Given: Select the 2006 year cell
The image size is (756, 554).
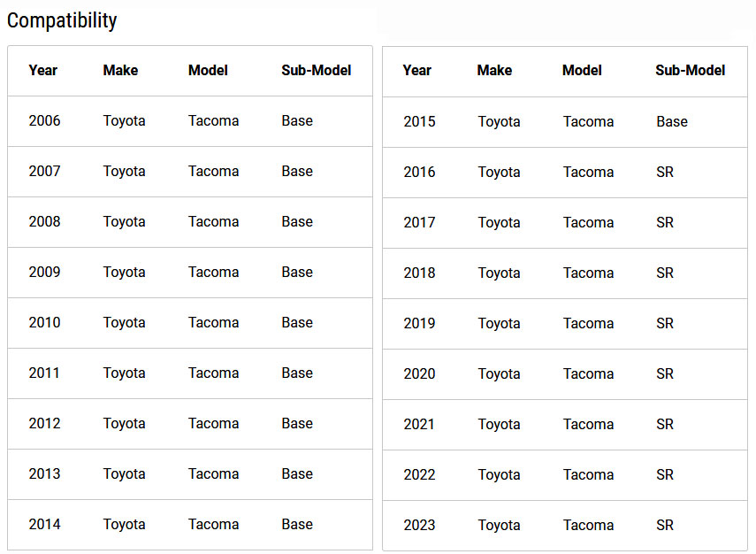Looking at the screenshot, I should [44, 120].
